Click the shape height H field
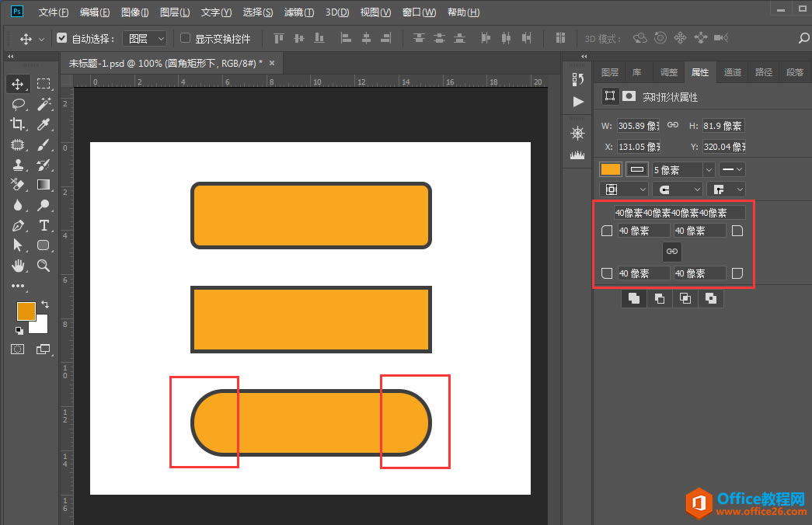Viewport: 812px width, 525px height. pyautogui.click(x=723, y=126)
